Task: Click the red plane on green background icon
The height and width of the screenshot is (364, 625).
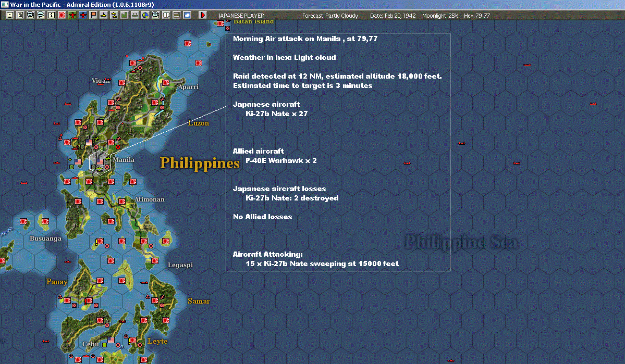Action: pyautogui.click(x=72, y=15)
